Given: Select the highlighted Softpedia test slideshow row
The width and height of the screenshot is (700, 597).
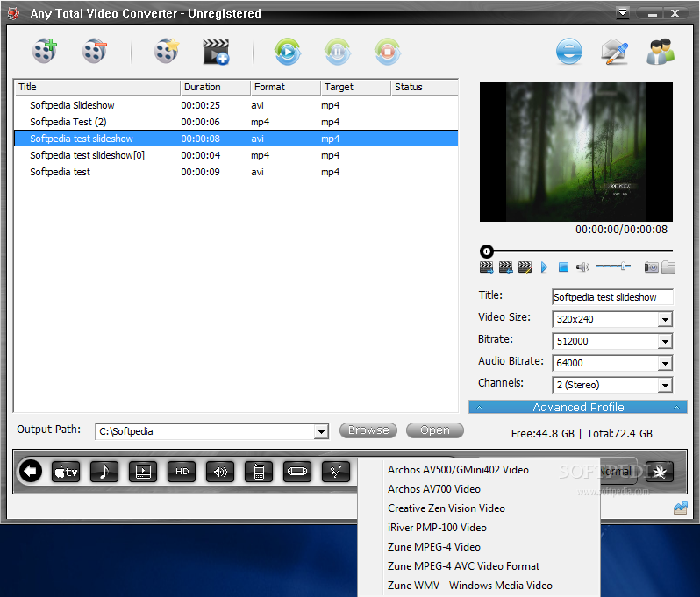Looking at the screenshot, I should point(236,139).
